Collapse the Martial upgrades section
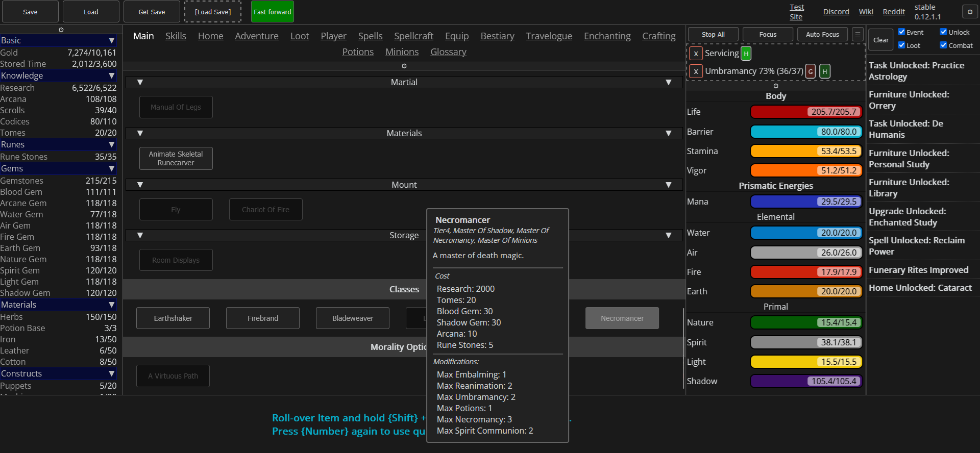 coord(140,83)
